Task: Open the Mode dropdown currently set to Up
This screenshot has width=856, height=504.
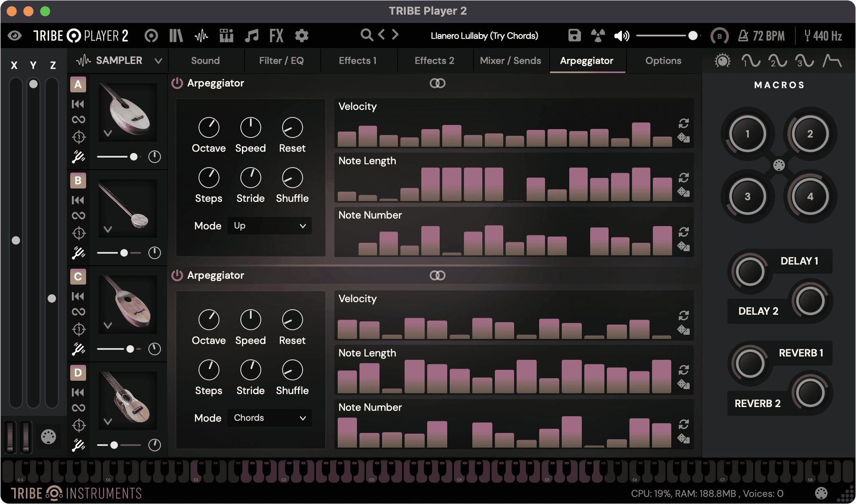Action: click(269, 226)
